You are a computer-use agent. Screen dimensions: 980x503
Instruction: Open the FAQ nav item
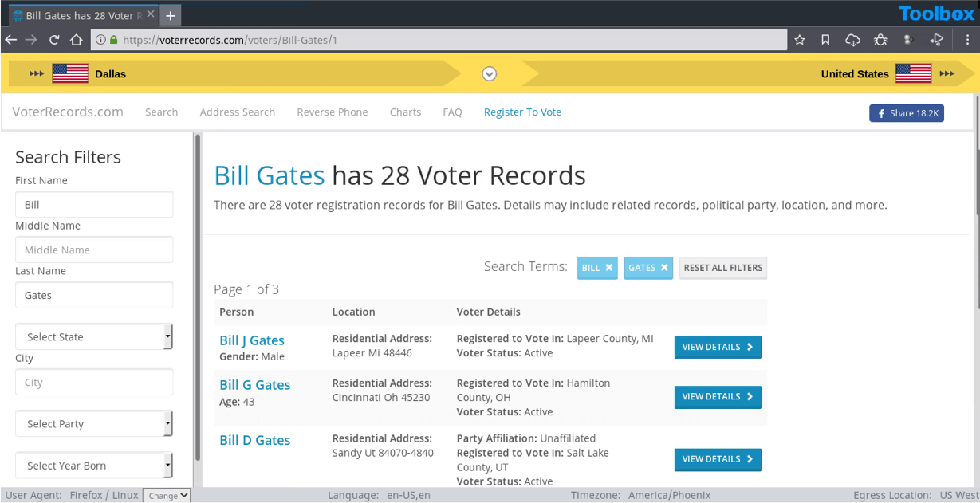pyautogui.click(x=452, y=112)
